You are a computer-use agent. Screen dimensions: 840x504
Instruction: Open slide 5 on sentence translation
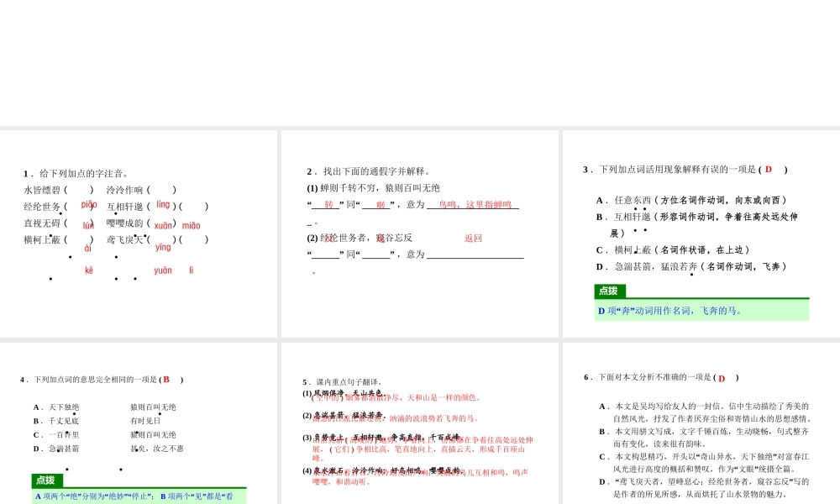419,423
